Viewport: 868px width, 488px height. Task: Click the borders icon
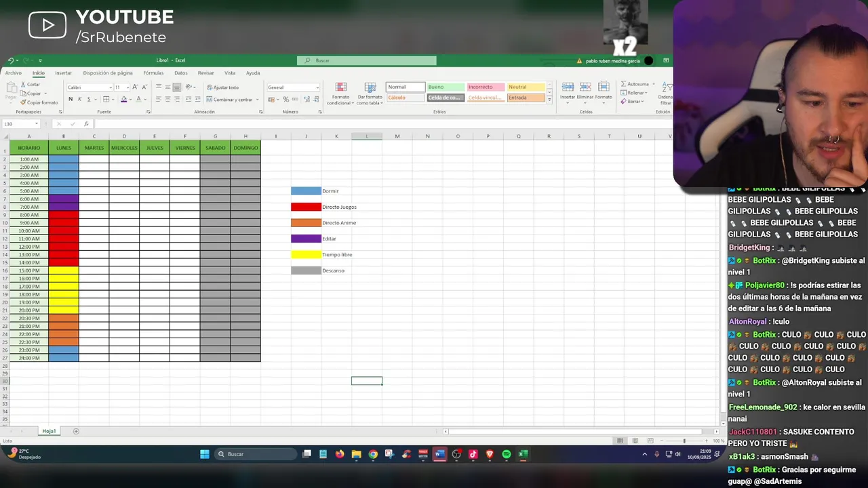pyautogui.click(x=106, y=100)
